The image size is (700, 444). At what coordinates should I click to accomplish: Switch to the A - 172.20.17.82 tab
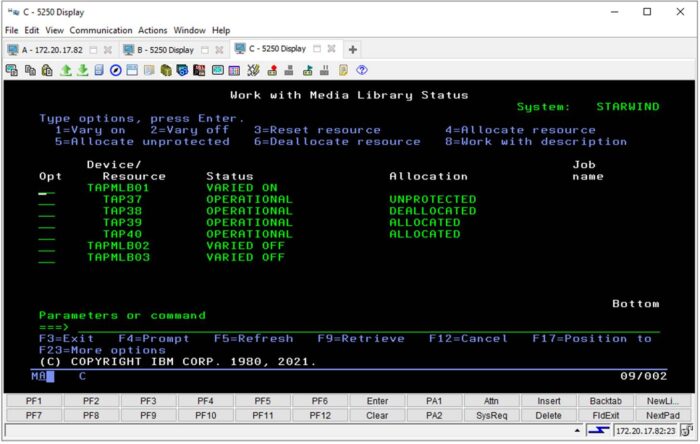click(51, 49)
